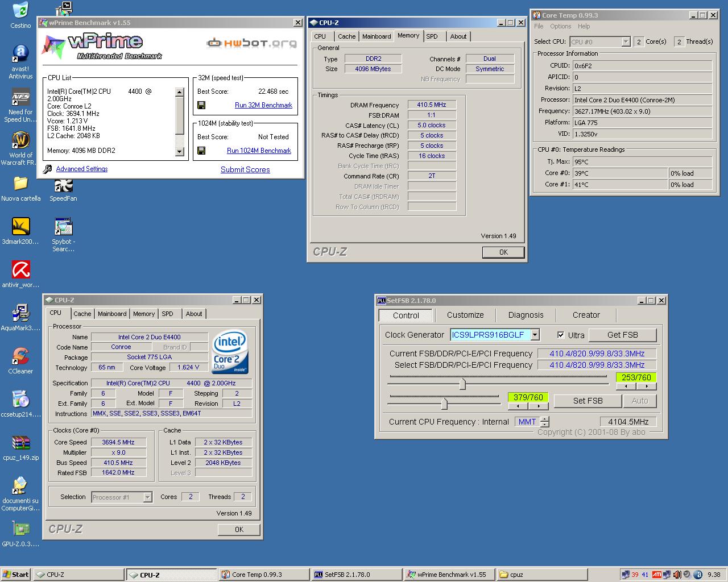Image resolution: width=728 pixels, height=582 pixels.
Task: Toggle the Ultra checkbox in SetFSB
Action: point(561,335)
